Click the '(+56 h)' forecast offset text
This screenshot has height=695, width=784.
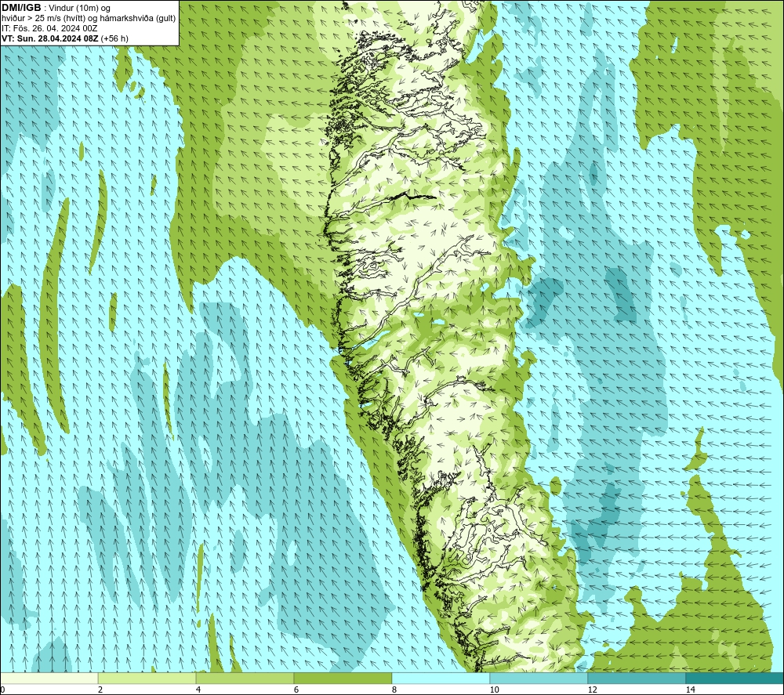114,38
